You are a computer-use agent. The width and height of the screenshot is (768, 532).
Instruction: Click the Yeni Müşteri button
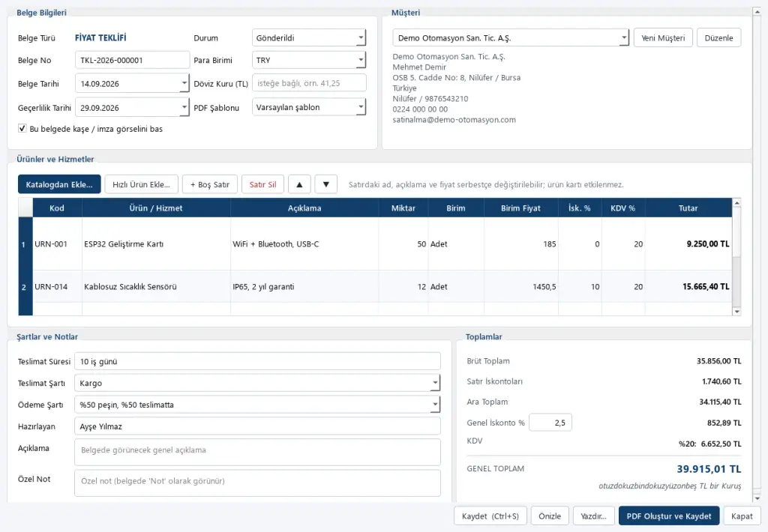coord(663,37)
